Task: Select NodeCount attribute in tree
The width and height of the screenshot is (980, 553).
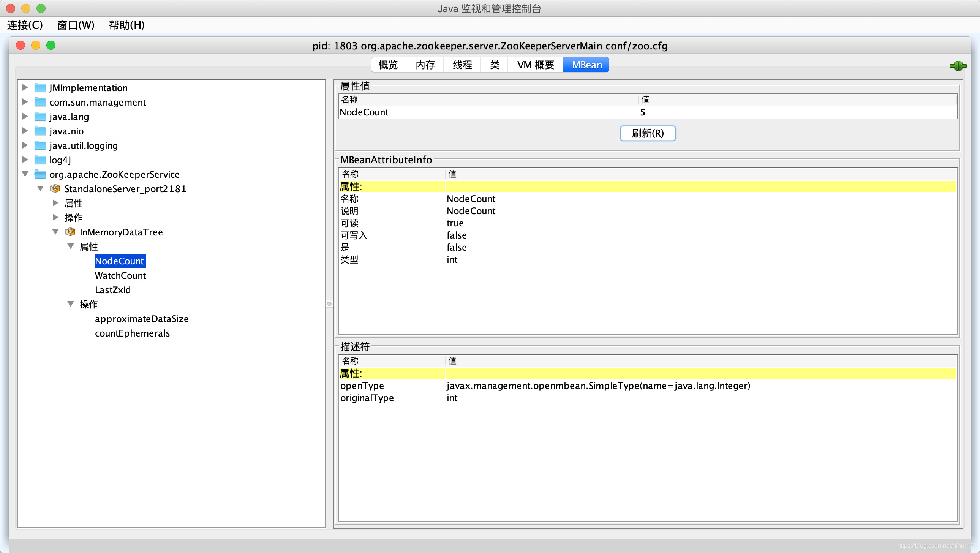Action: tap(120, 261)
